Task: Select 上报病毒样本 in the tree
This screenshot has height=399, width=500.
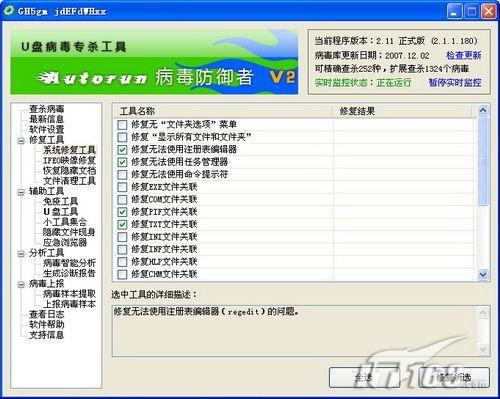Action: [69, 304]
